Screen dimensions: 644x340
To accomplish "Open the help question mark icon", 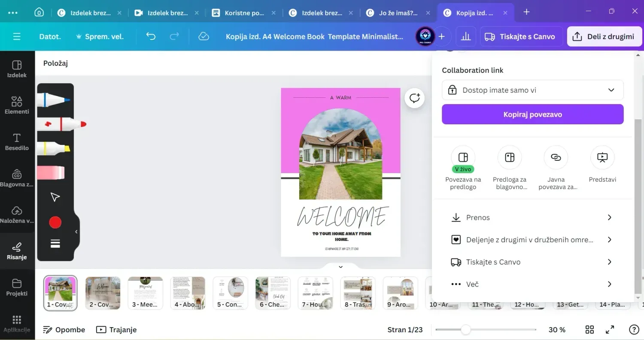I will click(634, 329).
